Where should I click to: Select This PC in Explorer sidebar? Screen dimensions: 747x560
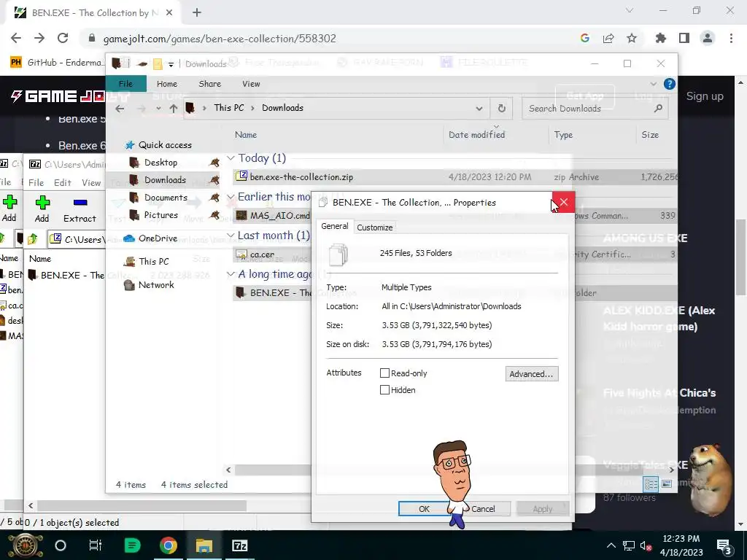153,261
